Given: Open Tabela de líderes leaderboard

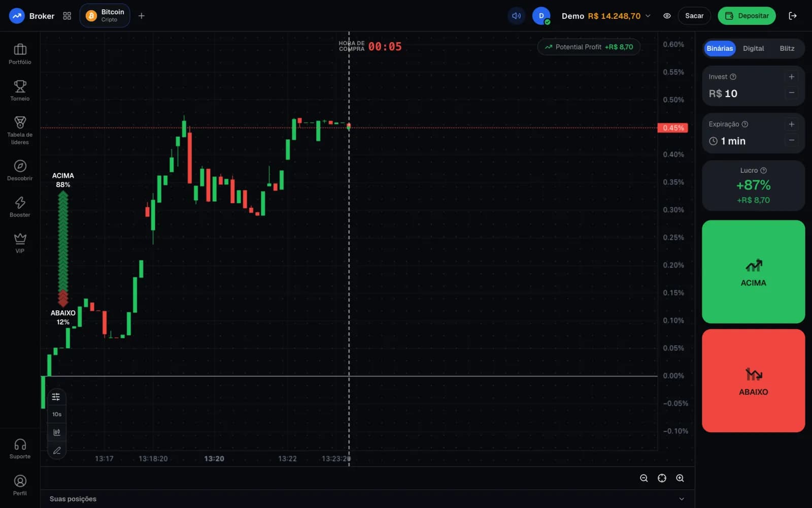Looking at the screenshot, I should coord(20,130).
